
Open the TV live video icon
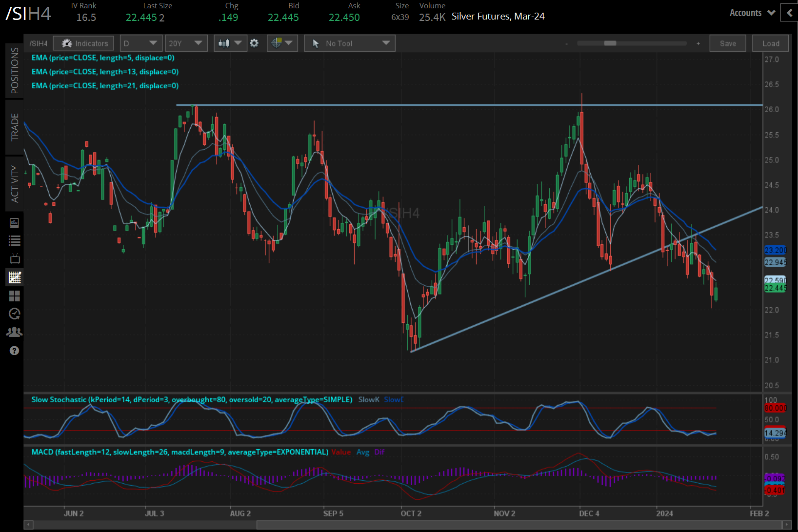pyautogui.click(x=15, y=258)
